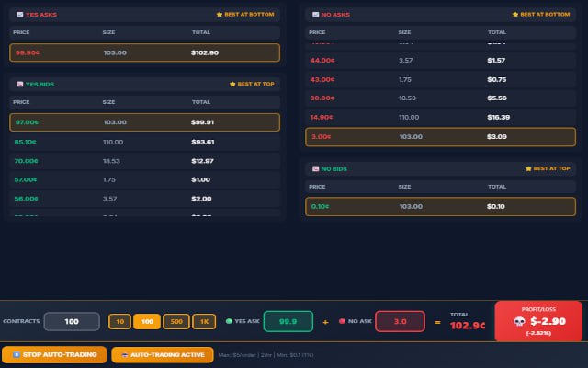
Task: Click the chart icon beside YES BIDS
Action: tap(19, 84)
